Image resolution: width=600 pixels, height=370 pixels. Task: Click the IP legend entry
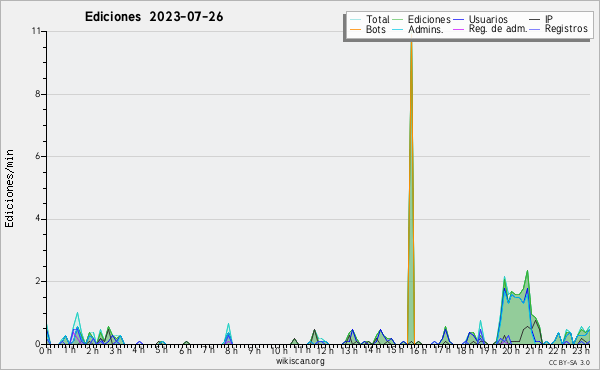pos(541,19)
